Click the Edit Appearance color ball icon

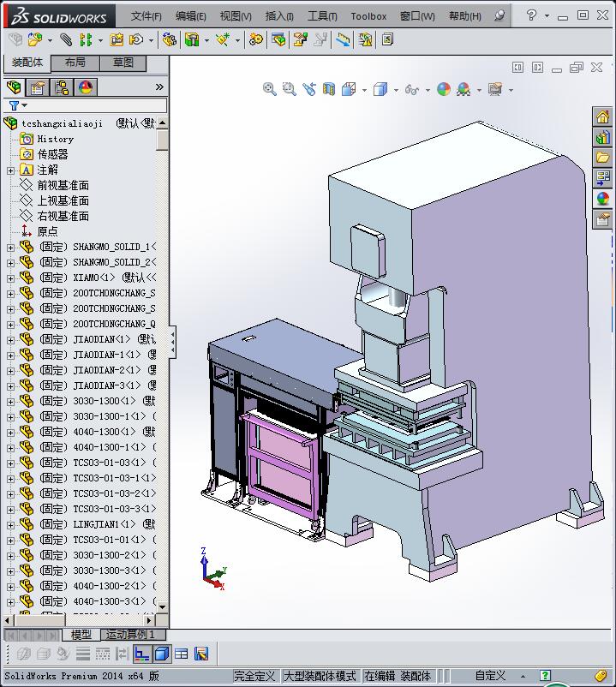444,89
